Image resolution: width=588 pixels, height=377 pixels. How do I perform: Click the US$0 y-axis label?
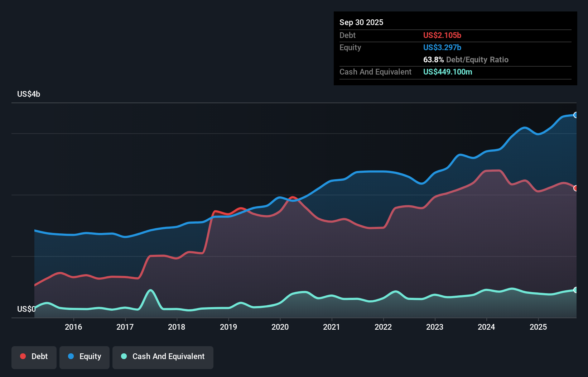click(x=26, y=309)
